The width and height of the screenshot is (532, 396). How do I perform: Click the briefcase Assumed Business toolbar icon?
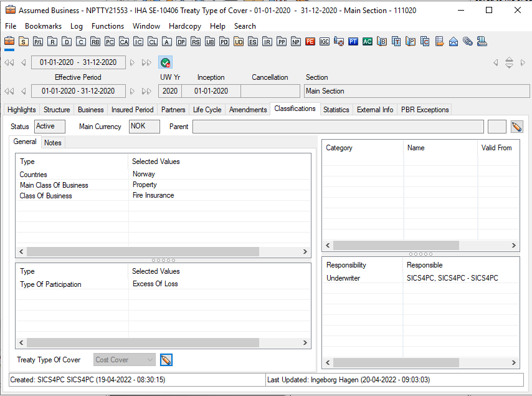coord(9,42)
